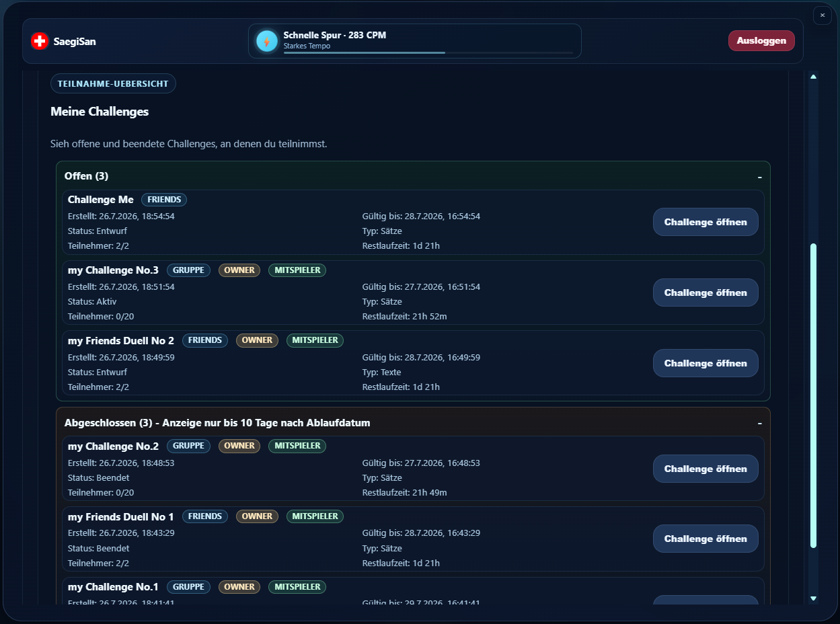Click FRIENDS badge on my Friends Duell No 2
This screenshot has height=624, width=840.
(x=205, y=340)
